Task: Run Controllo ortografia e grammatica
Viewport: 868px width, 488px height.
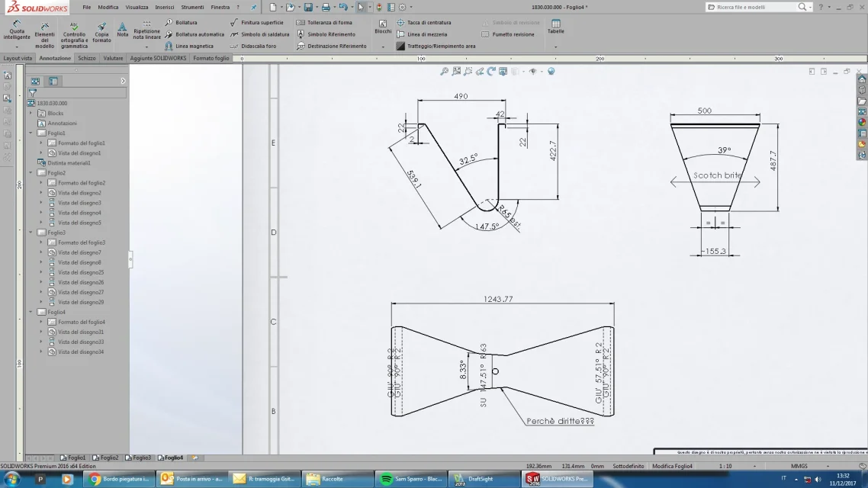Action: point(74,35)
